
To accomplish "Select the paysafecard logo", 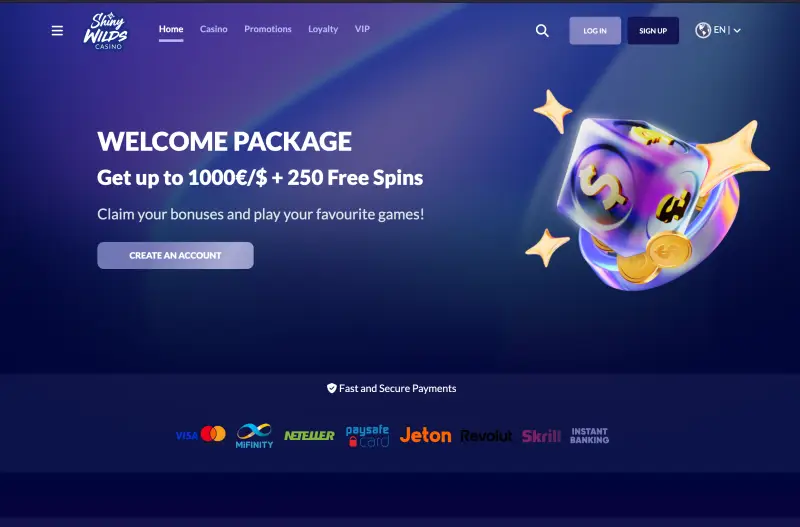I will click(x=367, y=436).
